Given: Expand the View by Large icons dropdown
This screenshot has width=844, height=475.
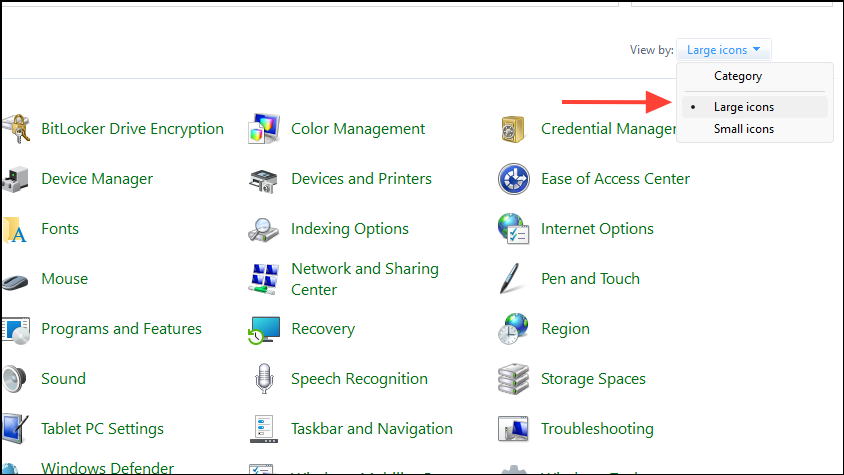Looking at the screenshot, I should (723, 50).
